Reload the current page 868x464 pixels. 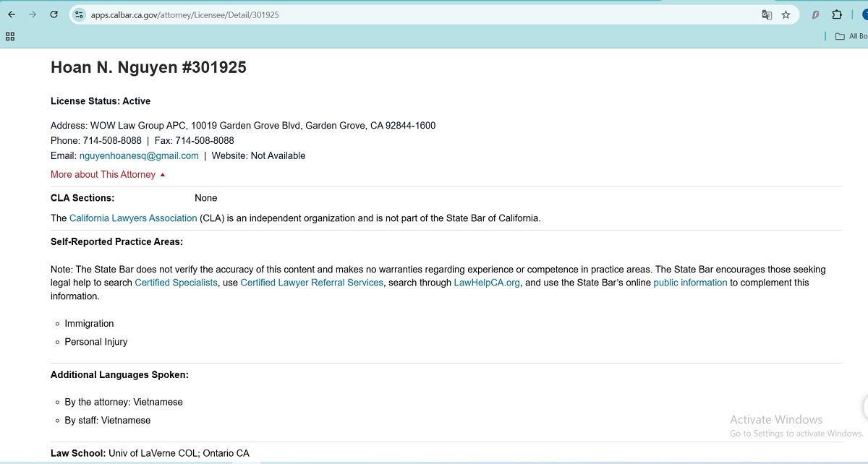(54, 14)
